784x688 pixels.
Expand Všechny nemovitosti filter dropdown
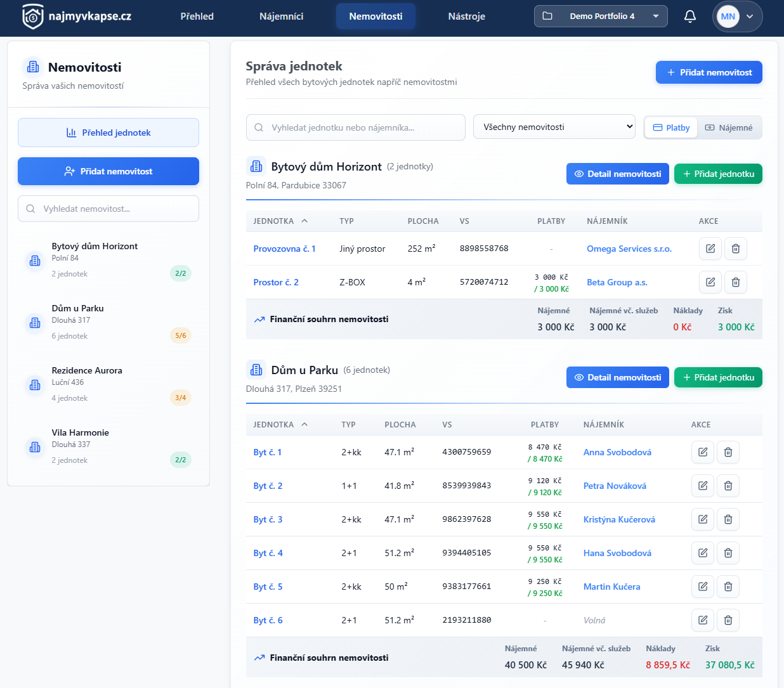coord(554,127)
